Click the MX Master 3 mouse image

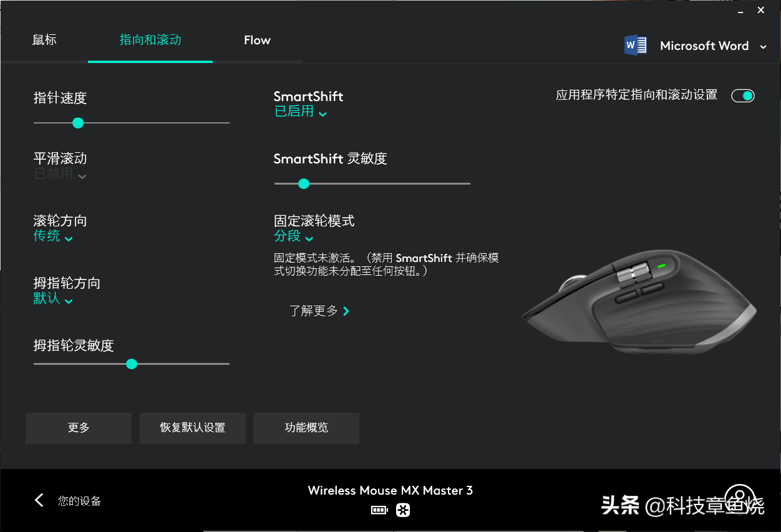pyautogui.click(x=639, y=302)
